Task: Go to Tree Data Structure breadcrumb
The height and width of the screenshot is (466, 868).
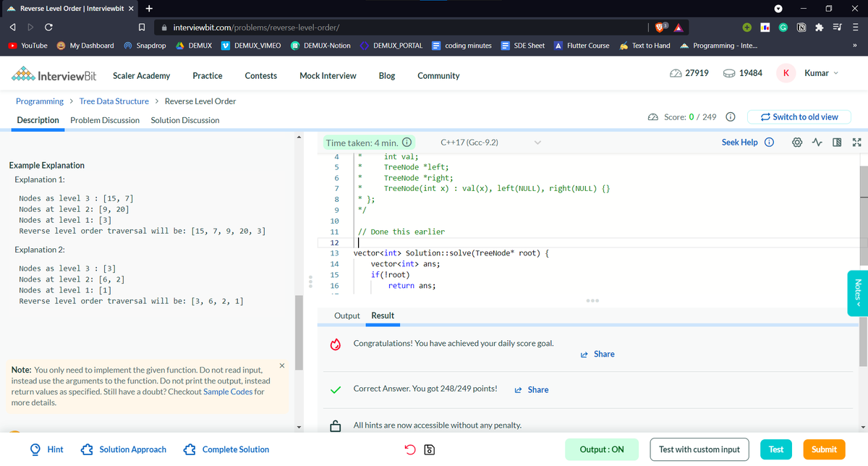Action: pyautogui.click(x=114, y=101)
